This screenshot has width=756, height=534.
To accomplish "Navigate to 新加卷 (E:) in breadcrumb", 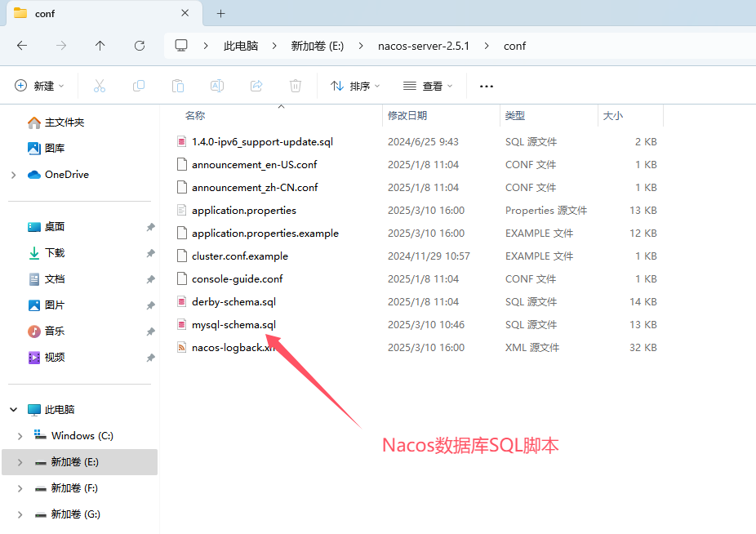I will [318, 46].
